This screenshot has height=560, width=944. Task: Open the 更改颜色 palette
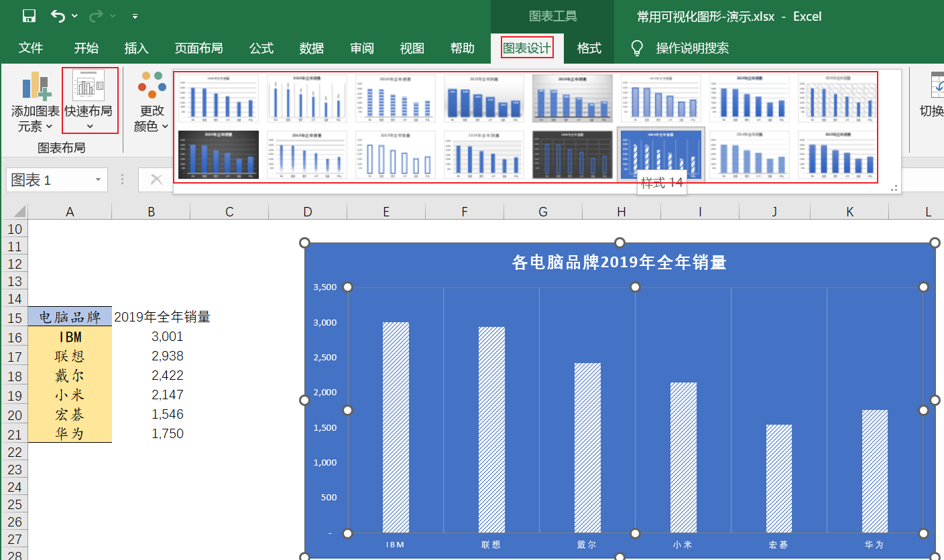click(152, 102)
